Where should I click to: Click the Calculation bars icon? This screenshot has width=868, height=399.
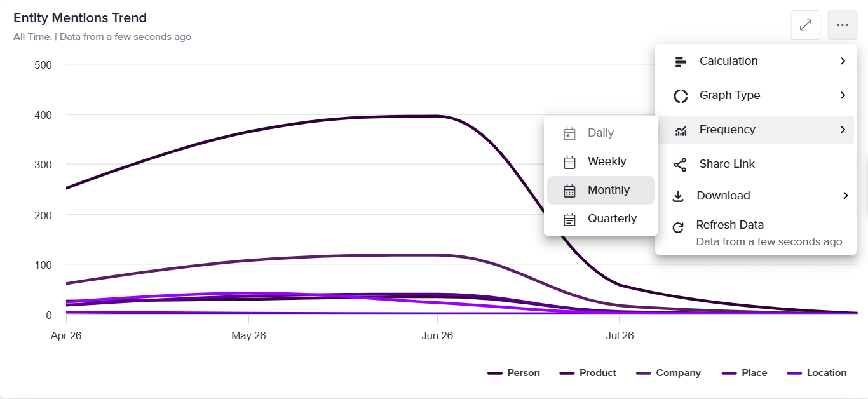[681, 62]
